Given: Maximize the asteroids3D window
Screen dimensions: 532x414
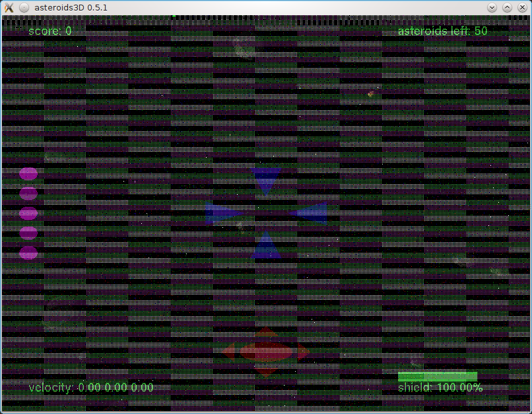Looking at the screenshot, I should click(507, 7).
